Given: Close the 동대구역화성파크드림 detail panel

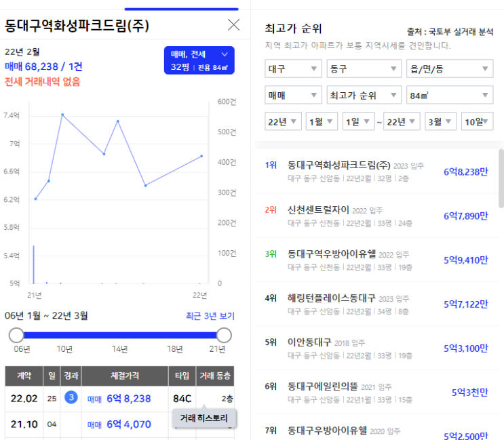Looking at the screenshot, I should point(233,24).
